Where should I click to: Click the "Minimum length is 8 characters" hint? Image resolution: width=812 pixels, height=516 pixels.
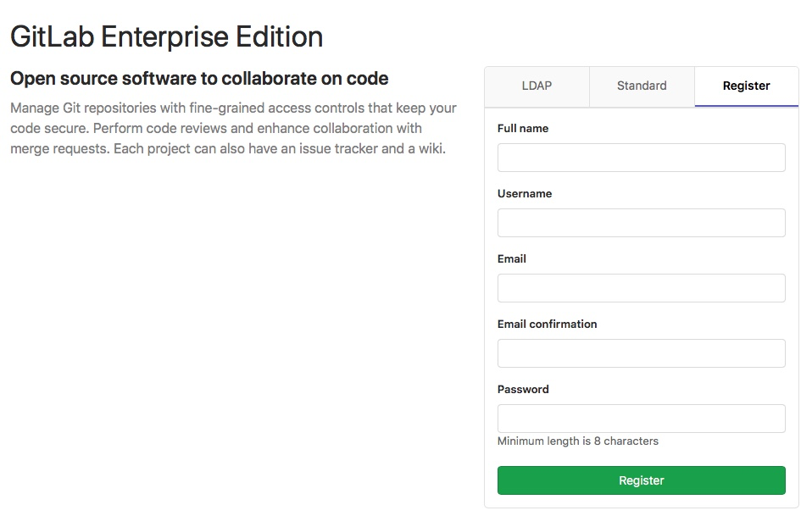point(577,441)
